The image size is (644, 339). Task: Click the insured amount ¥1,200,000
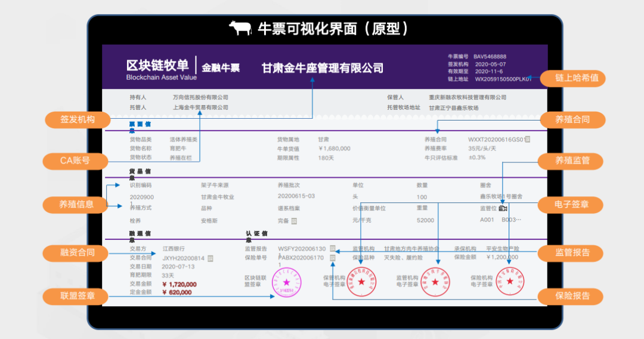[502, 257]
